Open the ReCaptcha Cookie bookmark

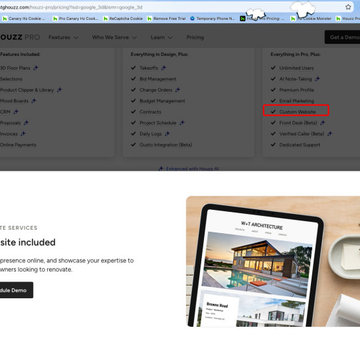tap(123, 19)
